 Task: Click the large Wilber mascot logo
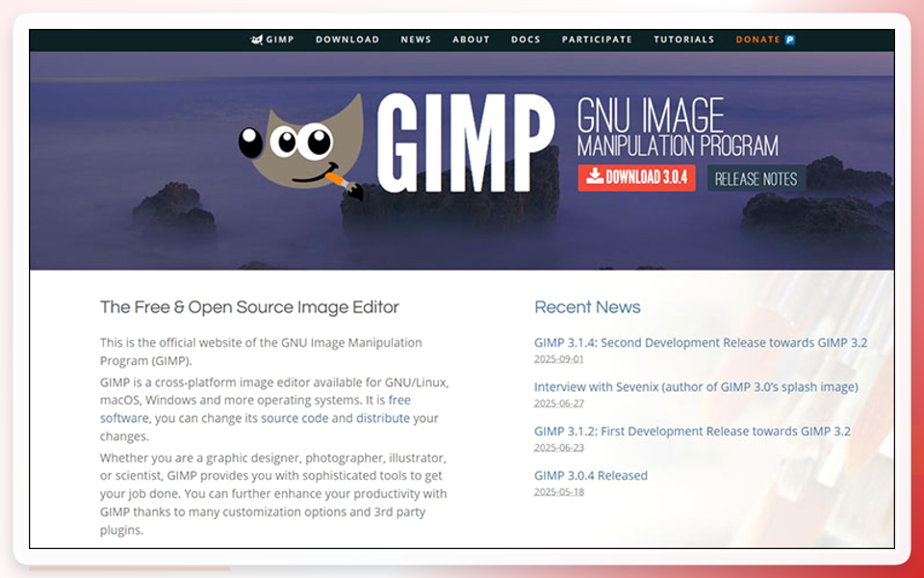click(x=301, y=147)
